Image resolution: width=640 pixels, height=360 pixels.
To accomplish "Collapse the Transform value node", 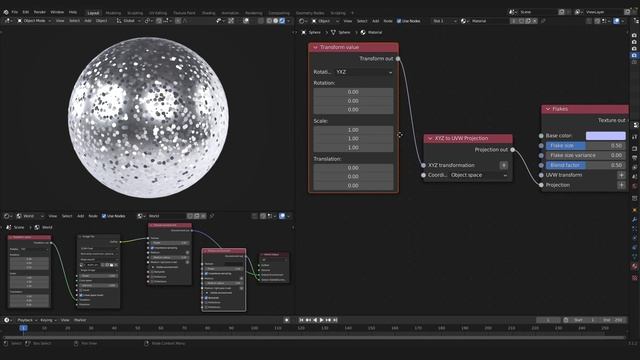I will [x=315, y=47].
